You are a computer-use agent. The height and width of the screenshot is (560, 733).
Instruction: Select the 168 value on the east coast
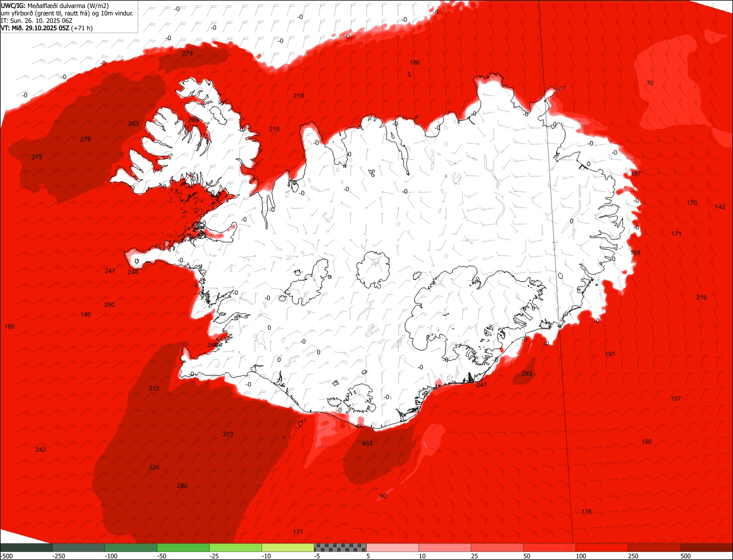click(x=635, y=253)
